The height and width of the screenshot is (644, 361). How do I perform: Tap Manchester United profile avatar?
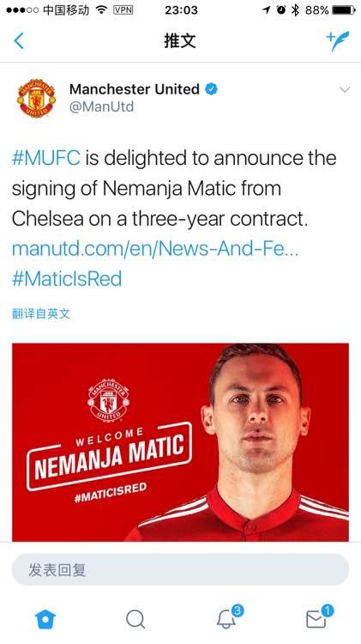click(x=36, y=98)
